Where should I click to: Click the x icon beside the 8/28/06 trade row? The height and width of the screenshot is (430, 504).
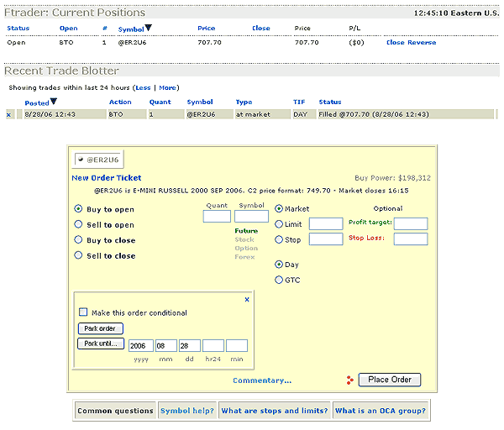(x=9, y=114)
